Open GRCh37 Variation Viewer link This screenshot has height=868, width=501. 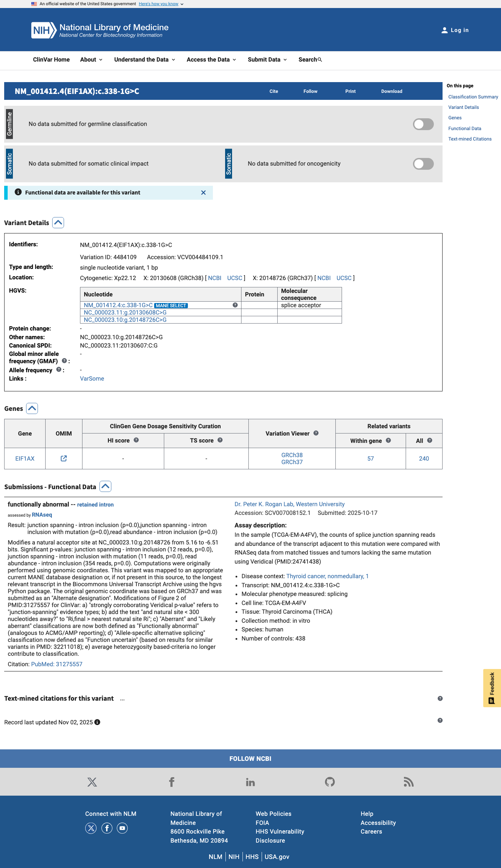292,462
